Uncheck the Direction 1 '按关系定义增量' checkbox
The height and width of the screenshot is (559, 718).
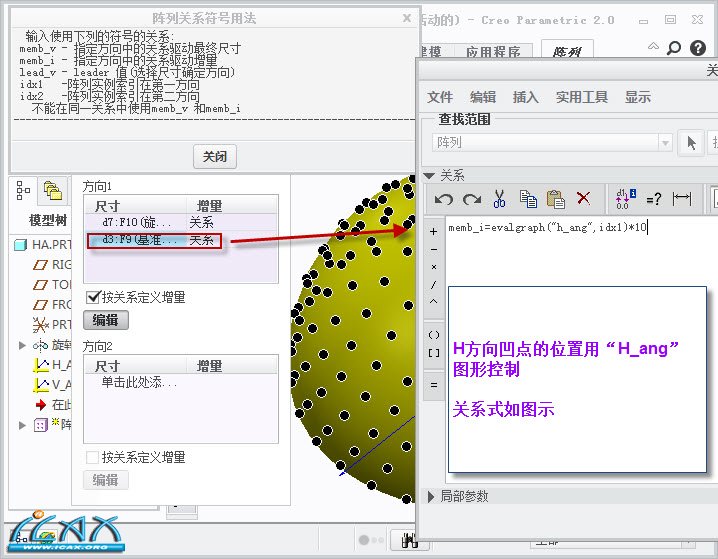click(92, 297)
